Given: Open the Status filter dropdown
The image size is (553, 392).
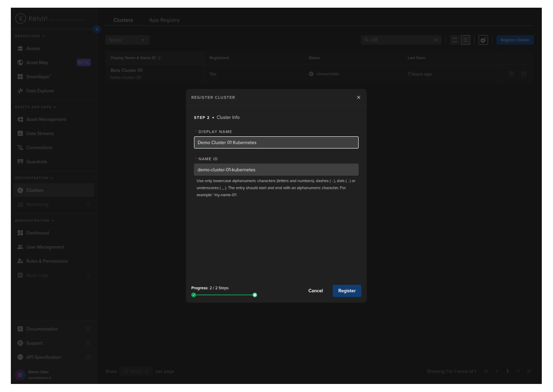Looking at the screenshot, I should (x=127, y=40).
